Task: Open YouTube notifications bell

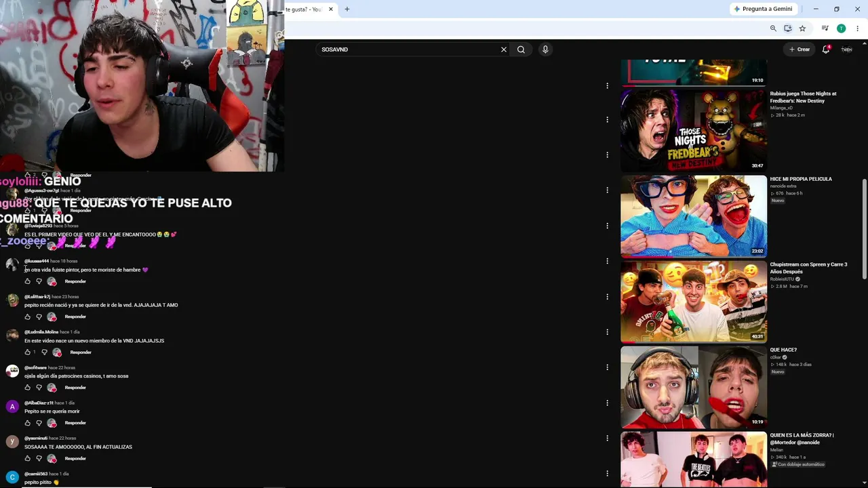Action: point(826,49)
